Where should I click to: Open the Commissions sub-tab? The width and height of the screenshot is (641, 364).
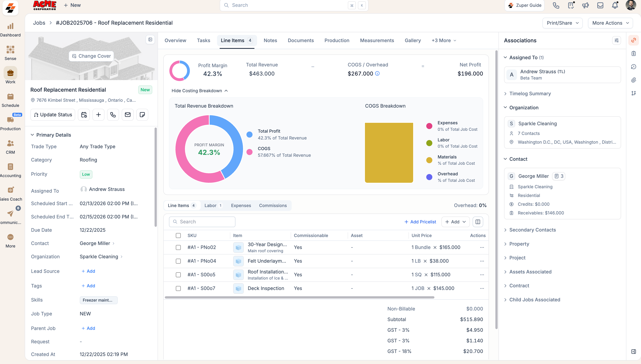(273, 206)
